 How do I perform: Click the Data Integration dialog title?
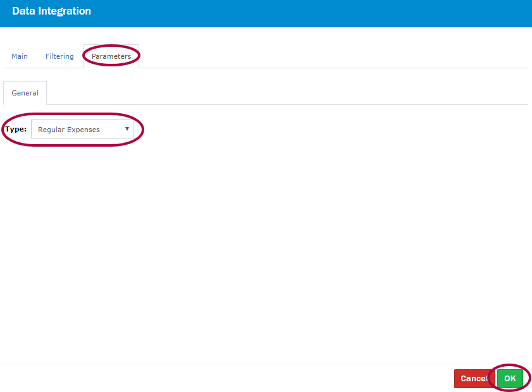[x=51, y=11]
